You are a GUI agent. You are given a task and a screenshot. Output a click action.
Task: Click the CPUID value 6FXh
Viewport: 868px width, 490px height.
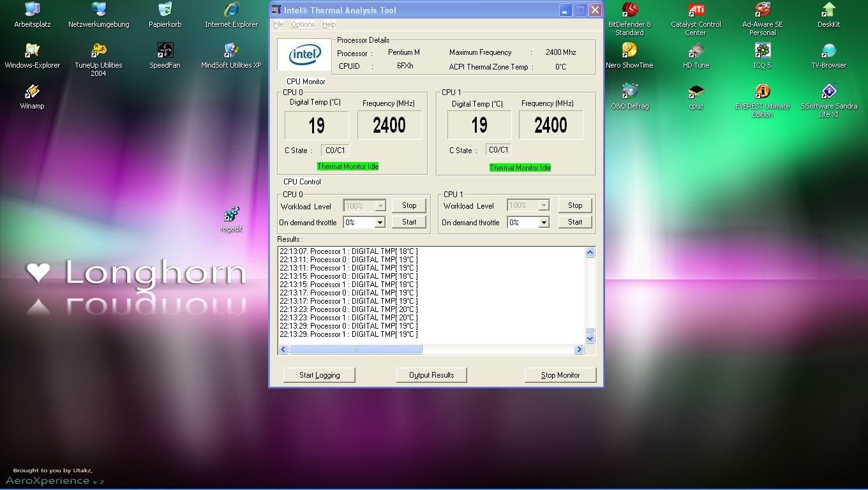coord(405,66)
